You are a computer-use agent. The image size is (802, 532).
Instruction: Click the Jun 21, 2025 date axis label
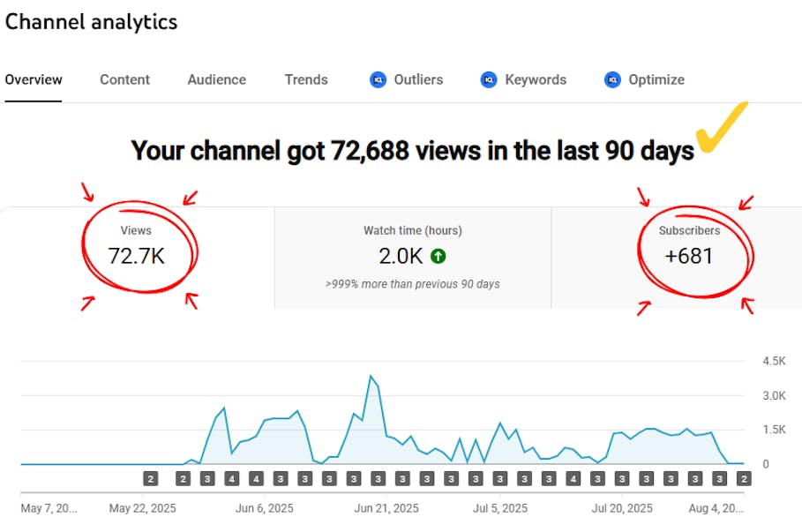pos(386,509)
